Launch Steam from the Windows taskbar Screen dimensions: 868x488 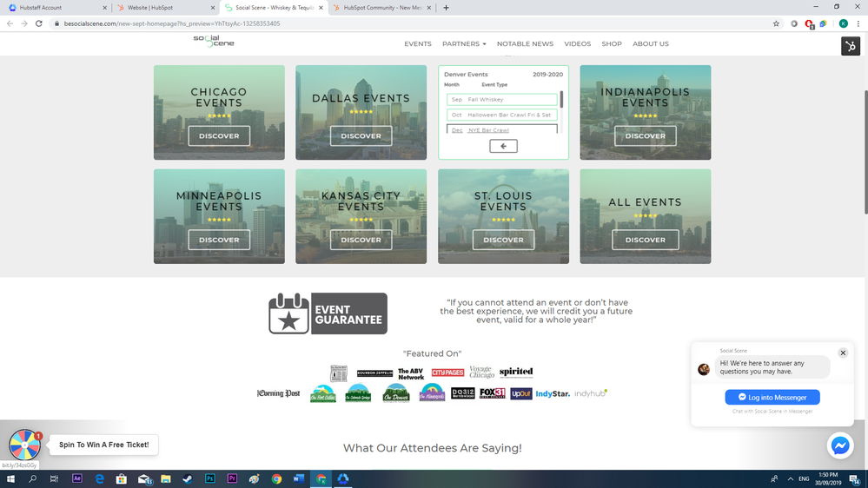click(188, 478)
